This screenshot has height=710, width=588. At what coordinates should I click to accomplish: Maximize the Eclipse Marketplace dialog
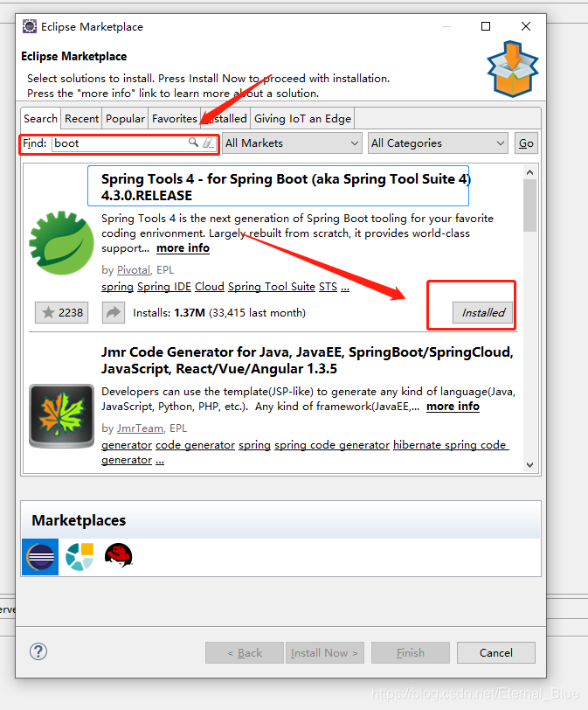click(x=486, y=26)
